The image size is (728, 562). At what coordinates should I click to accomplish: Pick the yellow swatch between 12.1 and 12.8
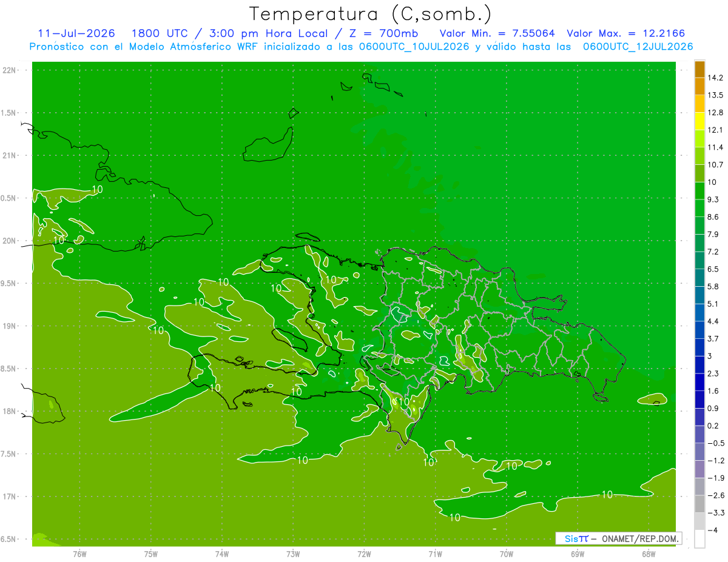coord(700,122)
